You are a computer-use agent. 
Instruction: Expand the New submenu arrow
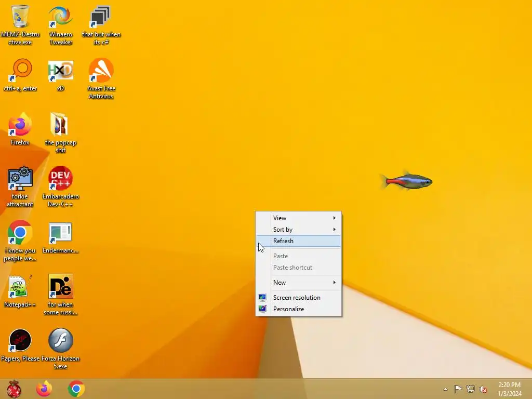(x=334, y=282)
